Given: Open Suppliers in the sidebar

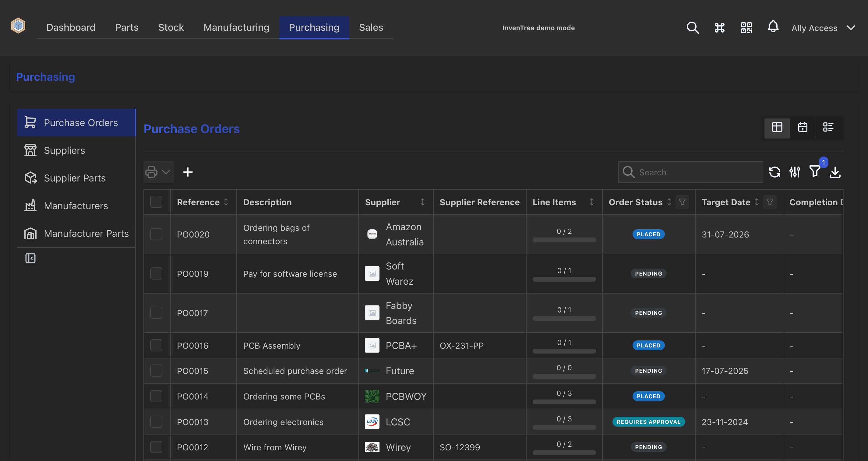Looking at the screenshot, I should click(76, 150).
